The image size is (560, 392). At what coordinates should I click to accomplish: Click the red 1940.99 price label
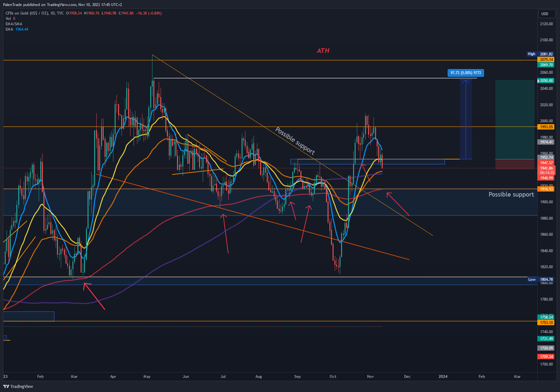[x=546, y=178]
